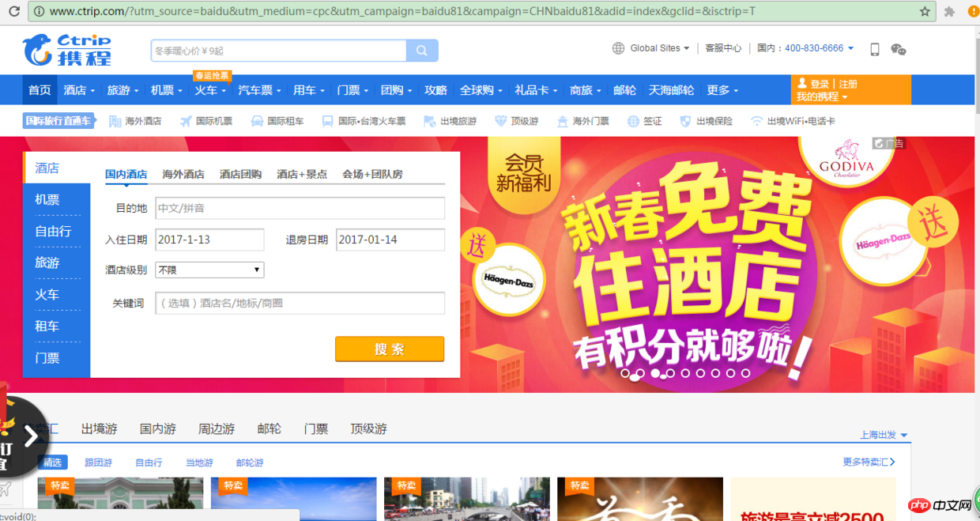
Task: Select the third banner carousel dot
Action: coord(655,373)
